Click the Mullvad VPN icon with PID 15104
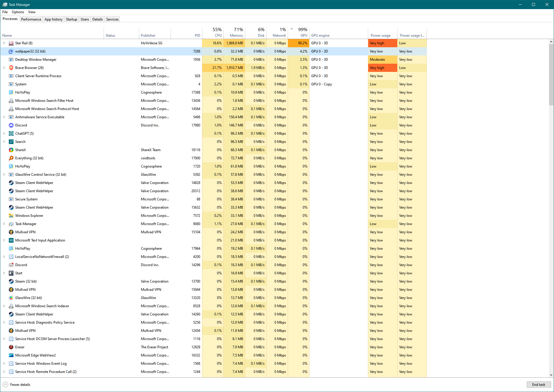 tap(11, 232)
